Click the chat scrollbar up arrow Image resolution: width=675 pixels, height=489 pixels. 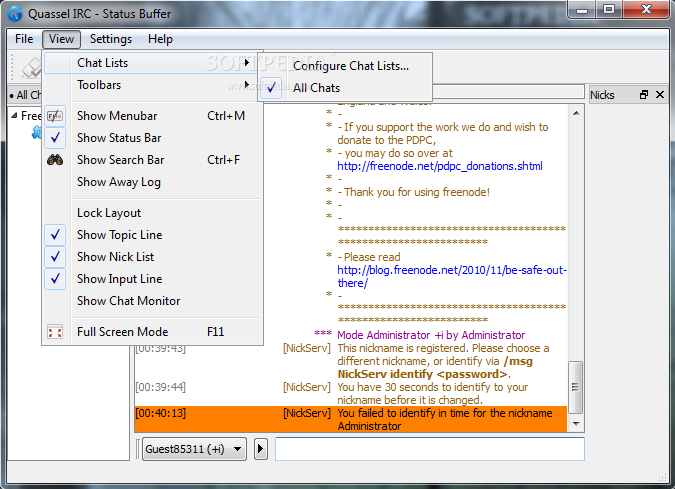[576, 113]
